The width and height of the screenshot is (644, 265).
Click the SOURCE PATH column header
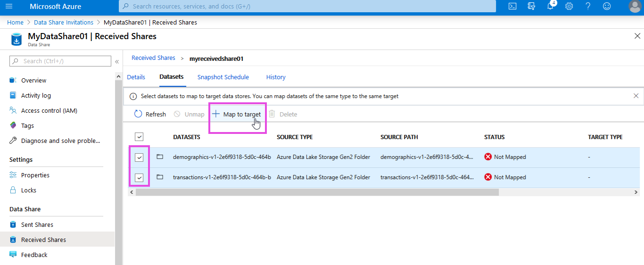[x=399, y=137]
